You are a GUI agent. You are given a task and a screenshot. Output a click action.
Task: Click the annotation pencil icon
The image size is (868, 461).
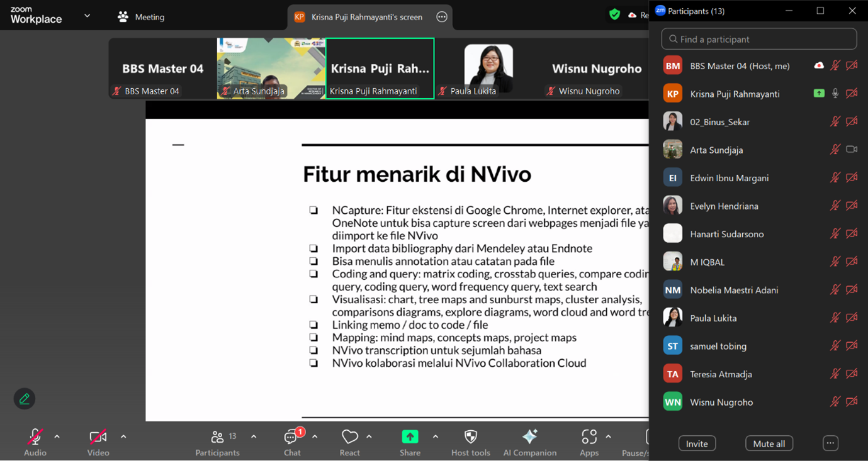click(x=25, y=399)
